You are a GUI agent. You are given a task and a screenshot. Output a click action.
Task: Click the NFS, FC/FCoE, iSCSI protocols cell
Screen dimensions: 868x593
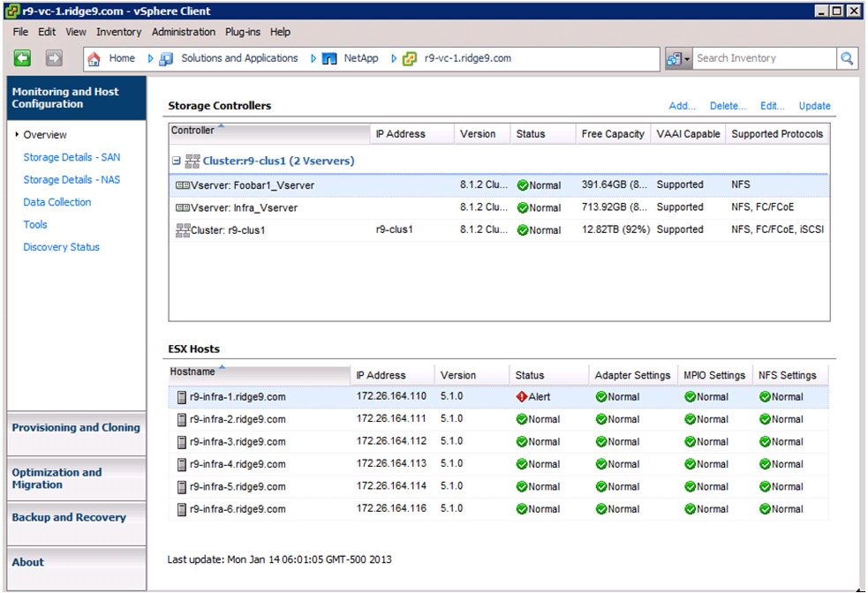(x=777, y=229)
